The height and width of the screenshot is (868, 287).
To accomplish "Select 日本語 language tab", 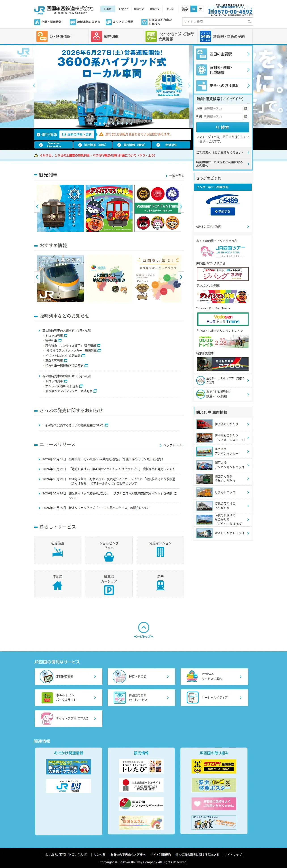I will pos(108,9).
